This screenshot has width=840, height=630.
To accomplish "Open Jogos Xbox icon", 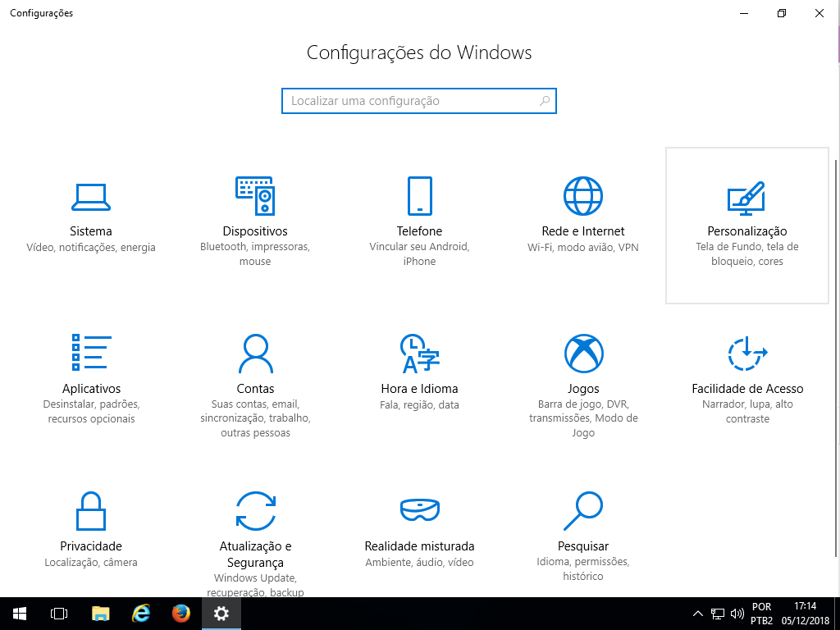I will [583, 354].
